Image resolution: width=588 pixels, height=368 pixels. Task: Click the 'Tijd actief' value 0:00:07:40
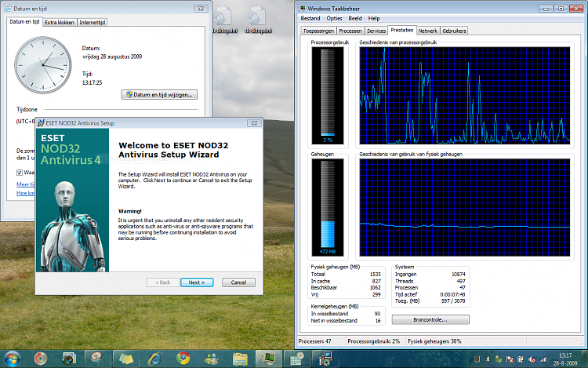pyautogui.click(x=452, y=294)
